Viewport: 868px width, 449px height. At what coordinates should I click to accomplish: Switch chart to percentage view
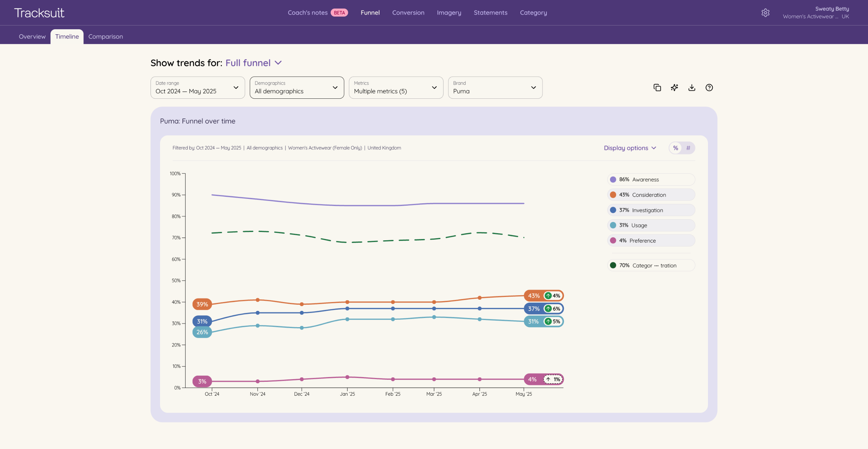click(675, 148)
